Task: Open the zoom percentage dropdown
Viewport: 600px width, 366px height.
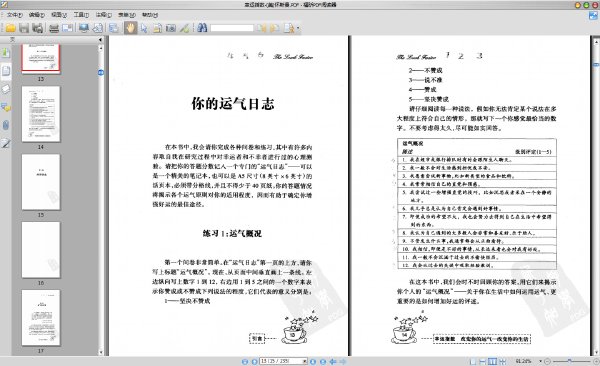Action: tap(541, 361)
